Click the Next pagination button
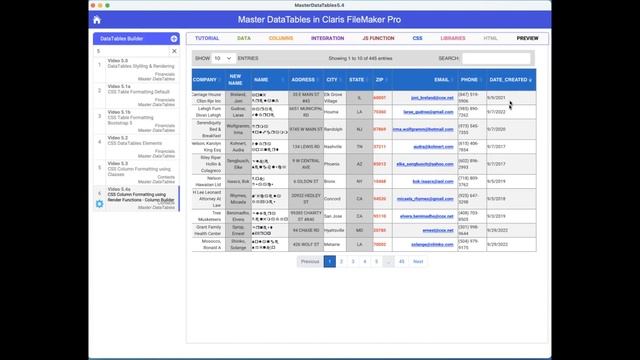 click(x=418, y=262)
